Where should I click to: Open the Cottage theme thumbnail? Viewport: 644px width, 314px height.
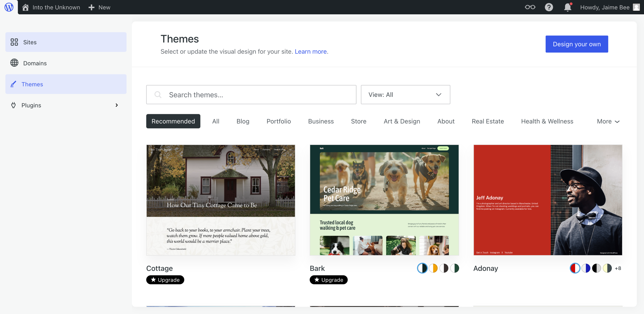(x=221, y=200)
